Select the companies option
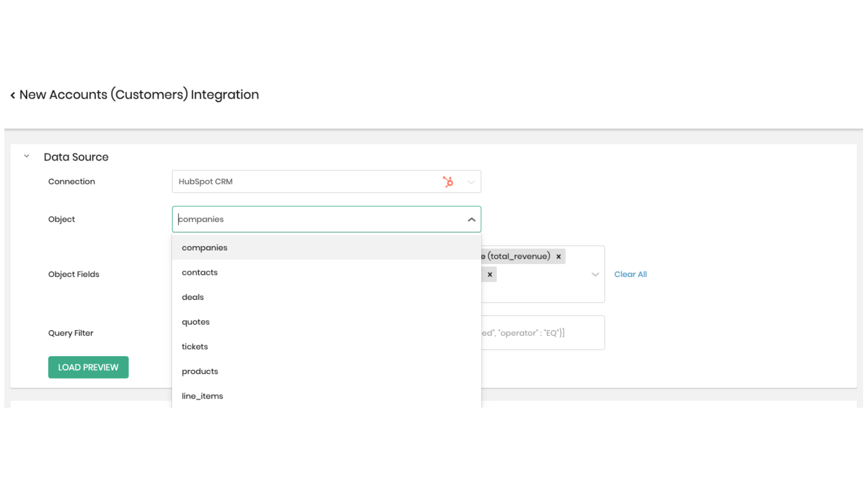Screen dimensions: 868x488 point(205,248)
